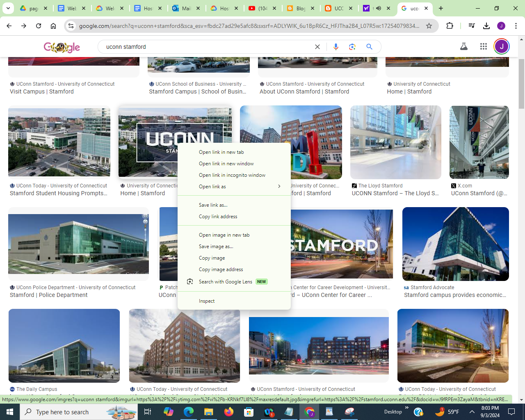This screenshot has height=420, width=525.
Task: Go to the browser home page
Action: pyautogui.click(x=53, y=26)
